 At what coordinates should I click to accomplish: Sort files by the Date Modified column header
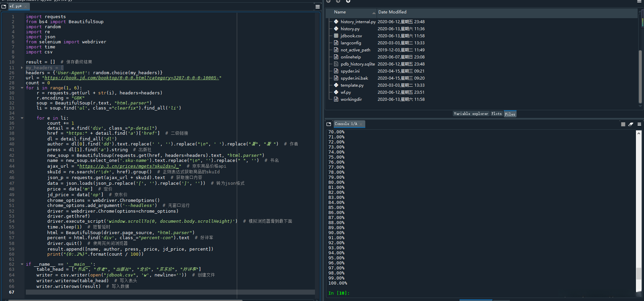pyautogui.click(x=392, y=12)
